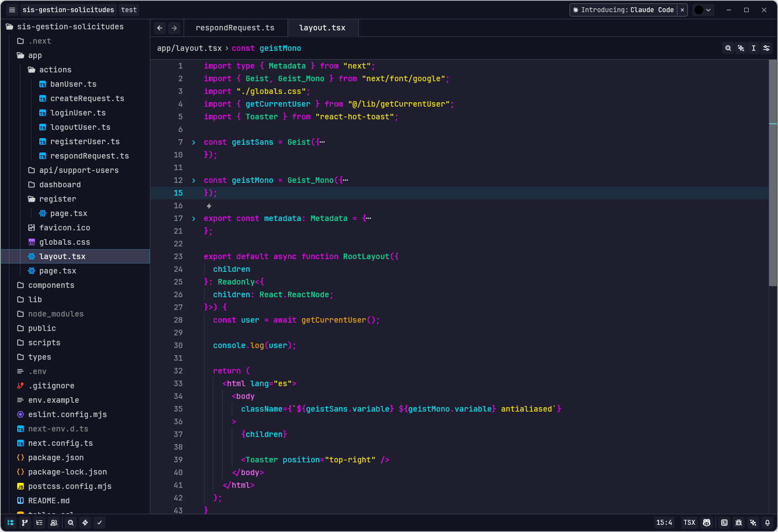Toggle the outline panel icon

[39, 523]
